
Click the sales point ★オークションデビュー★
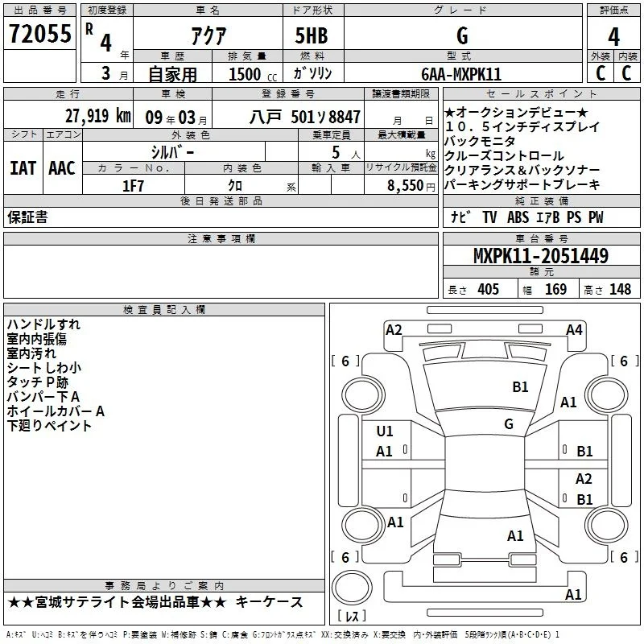click(x=516, y=112)
